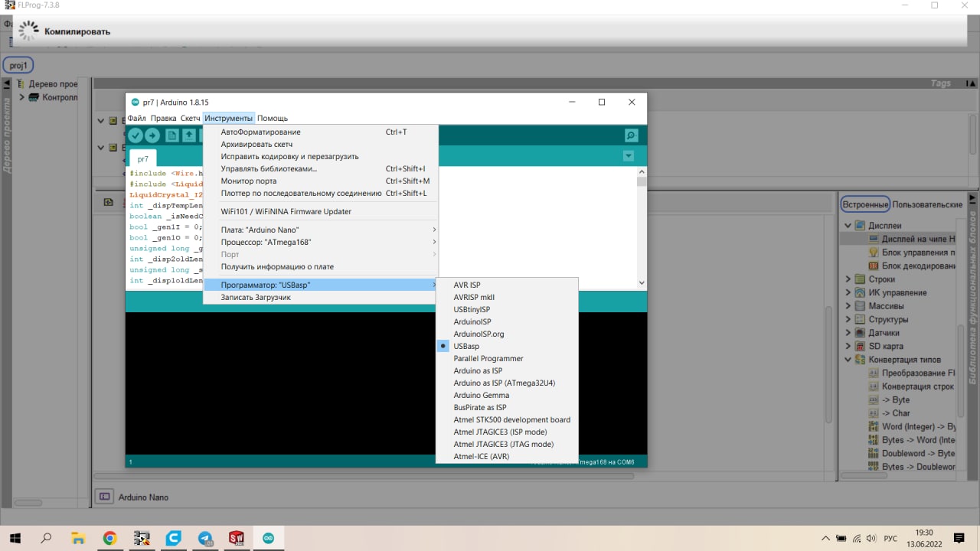
Task: Select Arduino as ISP (ATmega32U4)
Action: point(506,383)
